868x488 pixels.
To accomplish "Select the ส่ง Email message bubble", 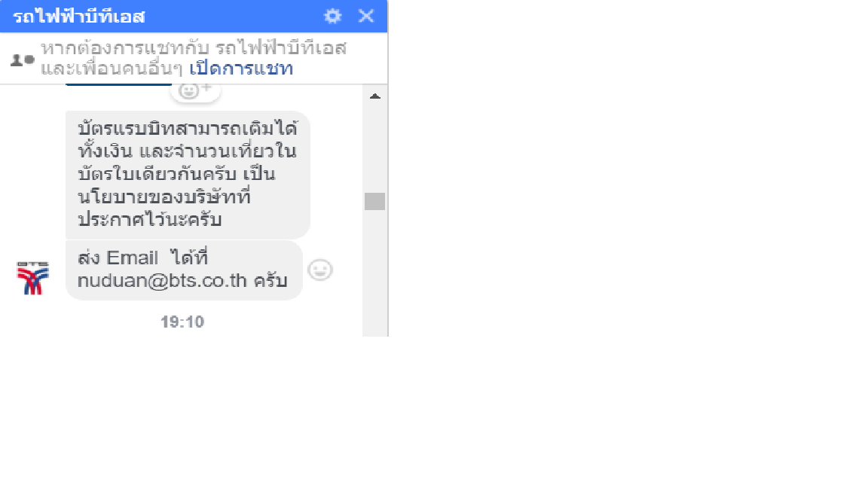I will tap(184, 270).
